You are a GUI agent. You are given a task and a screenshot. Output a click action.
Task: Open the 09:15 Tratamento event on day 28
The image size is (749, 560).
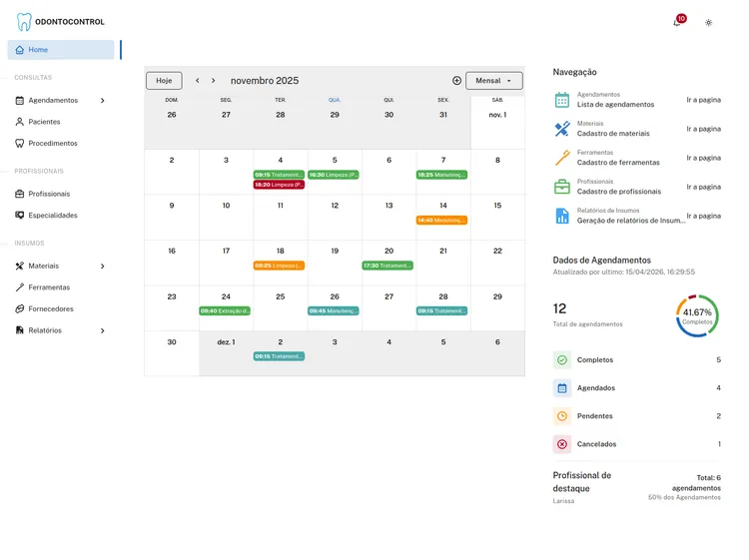coord(441,310)
